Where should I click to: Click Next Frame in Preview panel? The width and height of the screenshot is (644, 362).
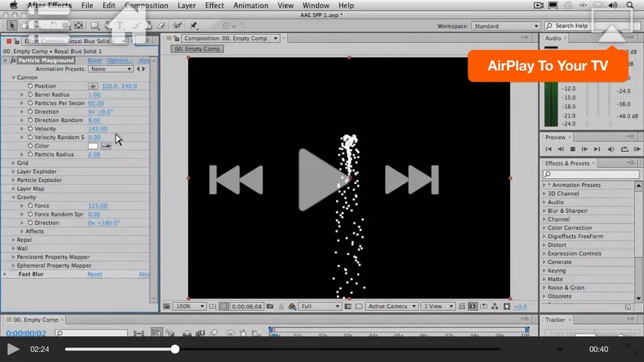584,150
